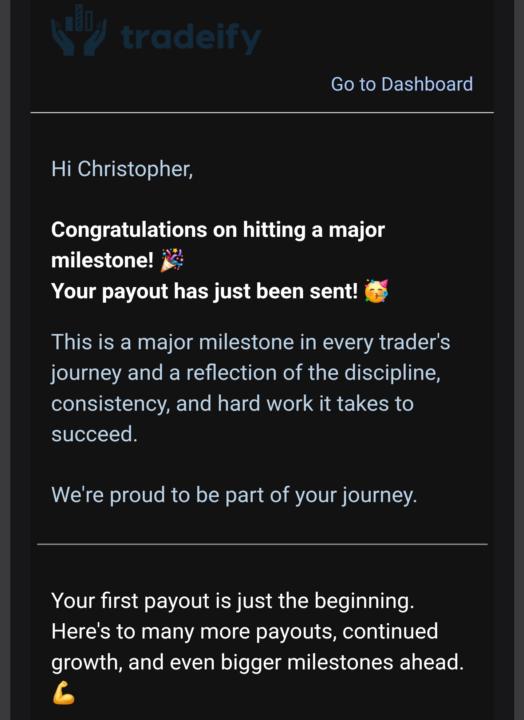Click We're proud to be part text
The image size is (524, 720).
coord(234,495)
